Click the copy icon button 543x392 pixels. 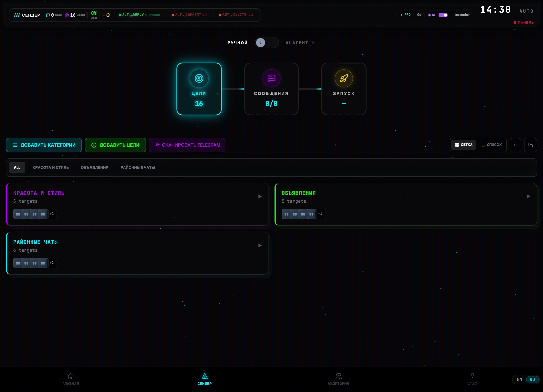[x=530, y=145]
